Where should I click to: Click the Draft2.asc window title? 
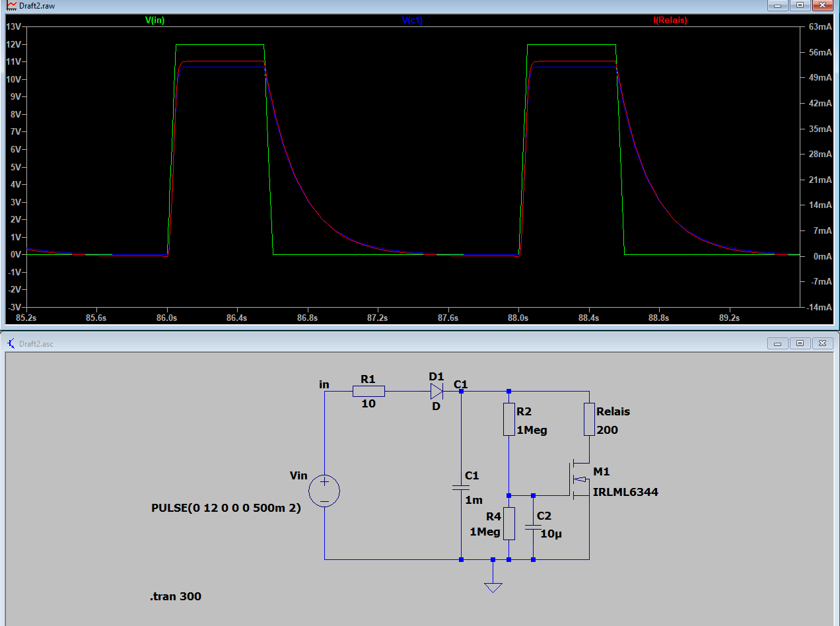(x=37, y=343)
